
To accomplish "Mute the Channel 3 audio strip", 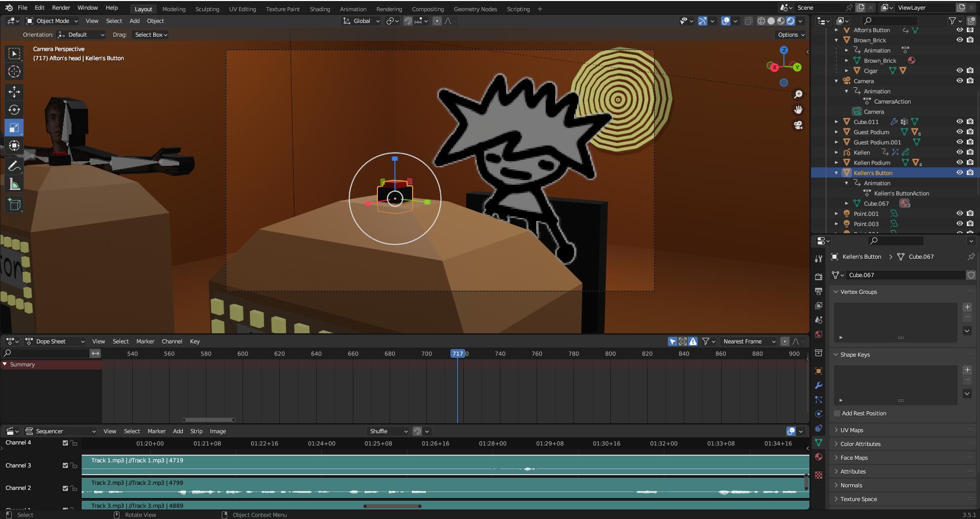I will 64,465.
